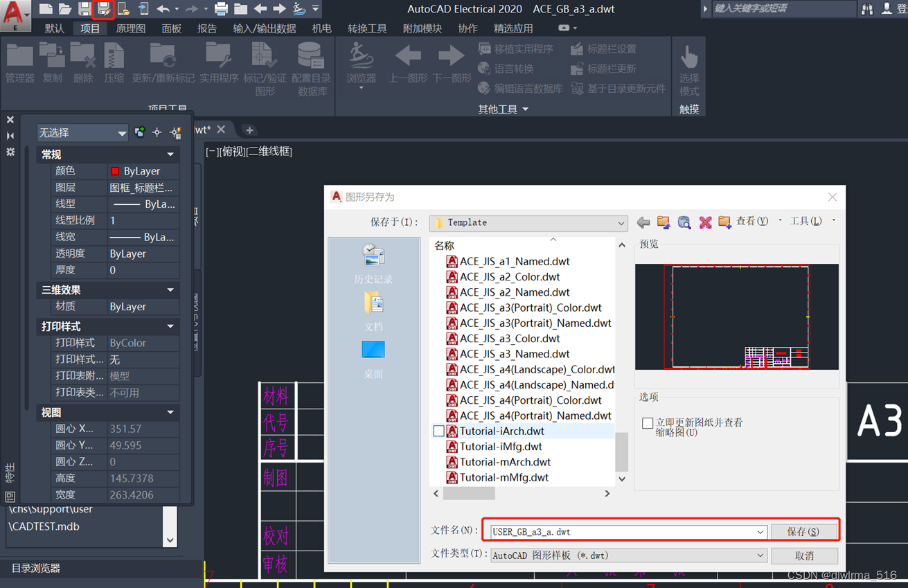Click the Project Manager folder icon in quick access toolbar
This screenshot has width=908, height=588.
pyautogui.click(x=240, y=9)
